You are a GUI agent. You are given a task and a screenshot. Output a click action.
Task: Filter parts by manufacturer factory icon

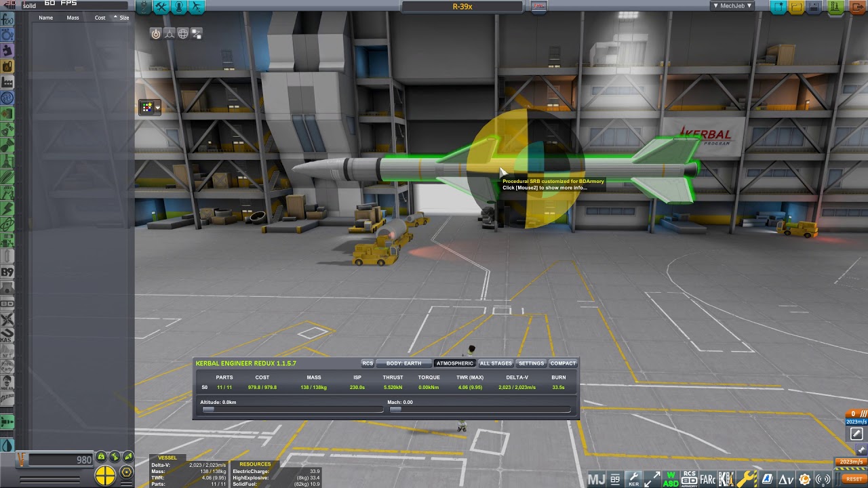pyautogui.click(x=7, y=82)
